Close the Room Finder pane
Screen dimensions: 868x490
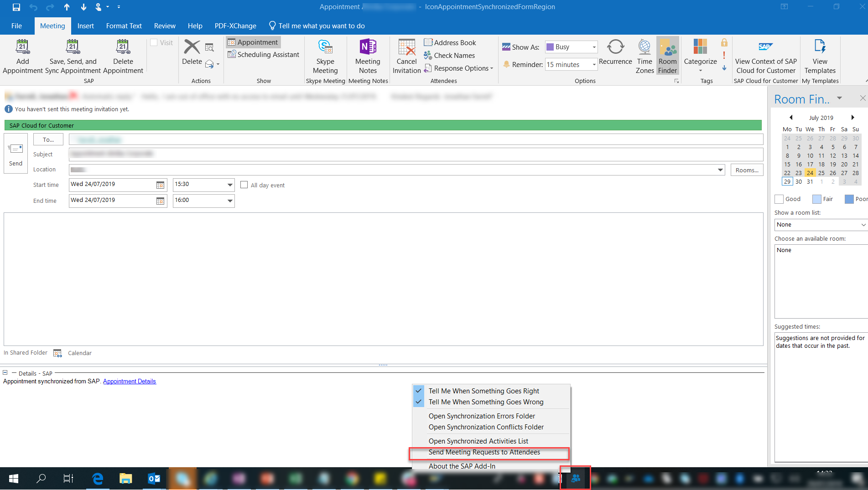(862, 98)
